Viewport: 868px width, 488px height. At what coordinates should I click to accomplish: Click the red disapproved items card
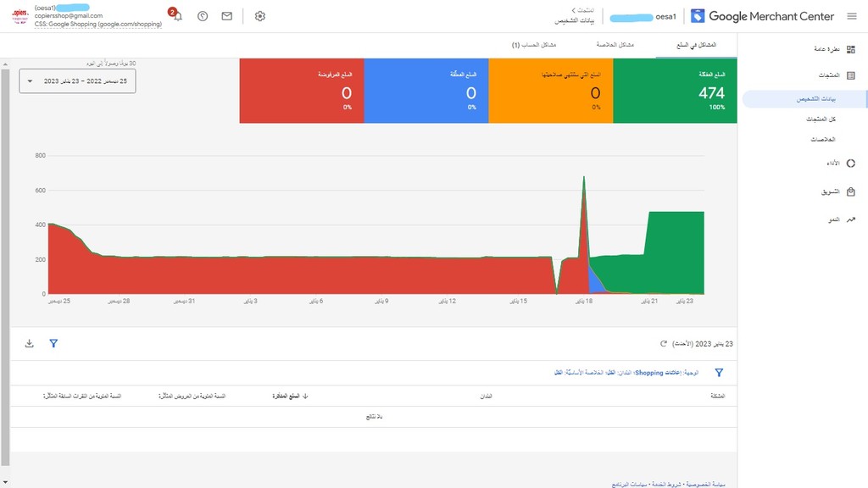(x=302, y=91)
